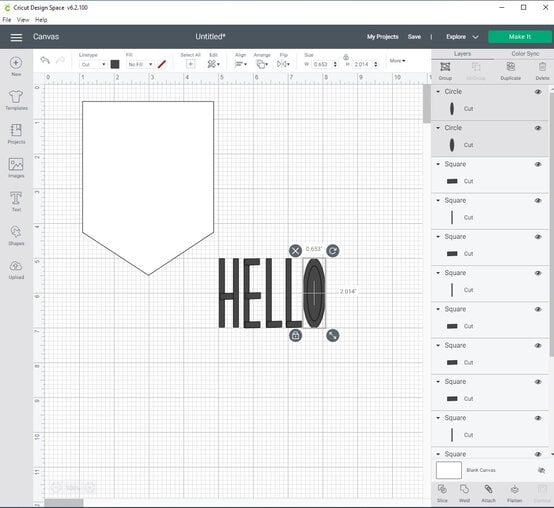Redo the last undone action
This screenshot has width=554, height=508.
tap(60, 60)
